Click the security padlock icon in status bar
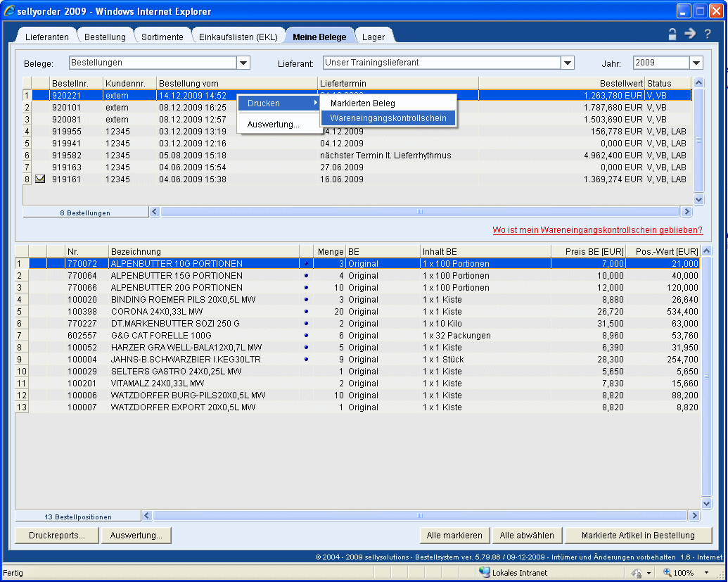 tap(637, 573)
